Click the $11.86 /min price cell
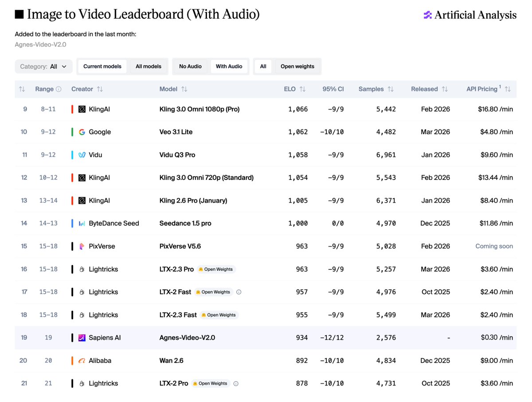Viewport: 532px width, 402px height. point(496,223)
